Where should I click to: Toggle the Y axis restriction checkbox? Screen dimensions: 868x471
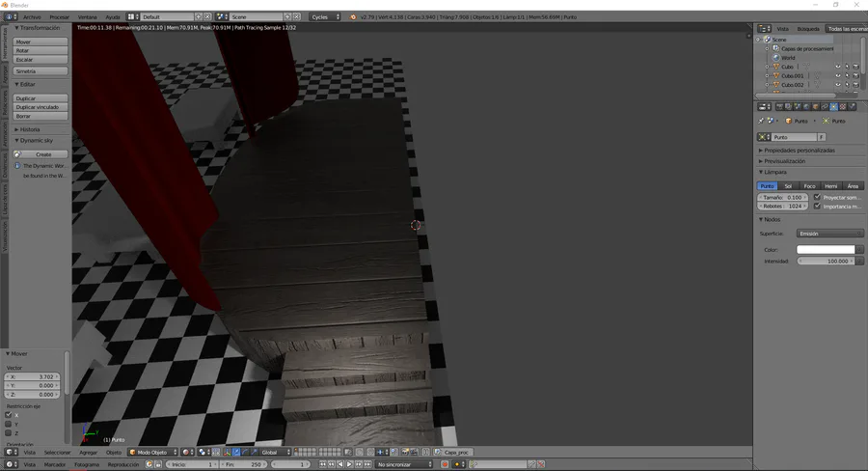(9, 424)
